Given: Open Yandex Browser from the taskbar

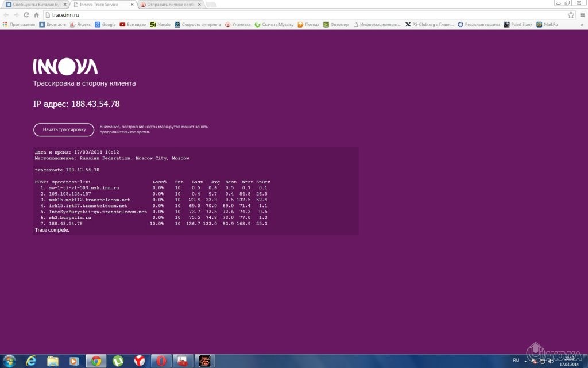Looking at the screenshot, I should tap(140, 361).
